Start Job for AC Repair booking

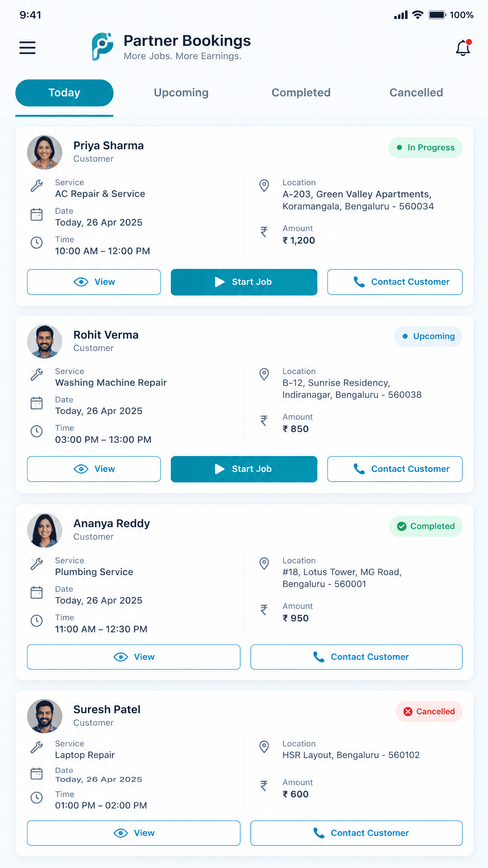pyautogui.click(x=244, y=282)
